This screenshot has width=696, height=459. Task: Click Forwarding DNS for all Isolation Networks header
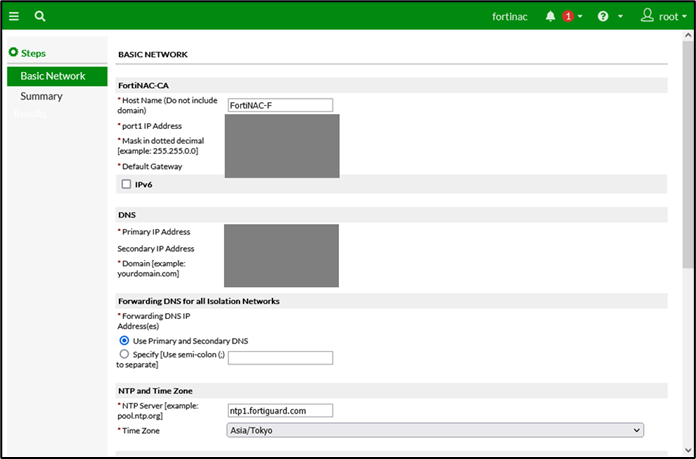point(392,301)
